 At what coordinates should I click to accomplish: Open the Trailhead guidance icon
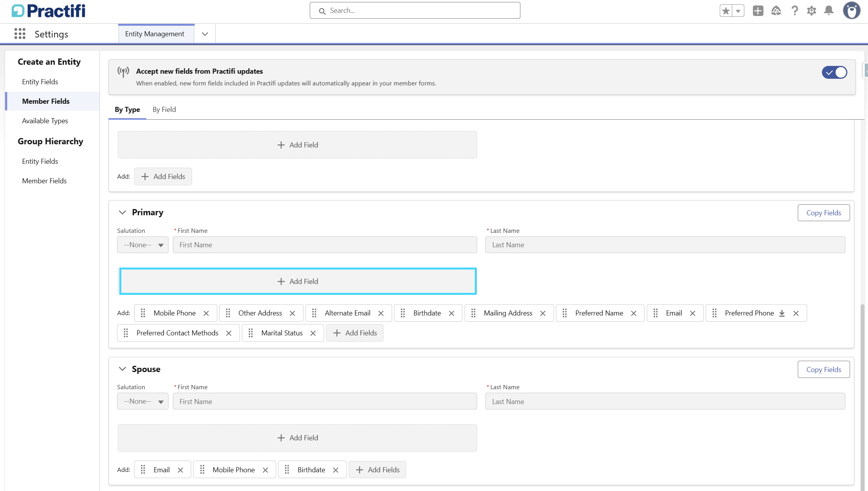tap(776, 11)
